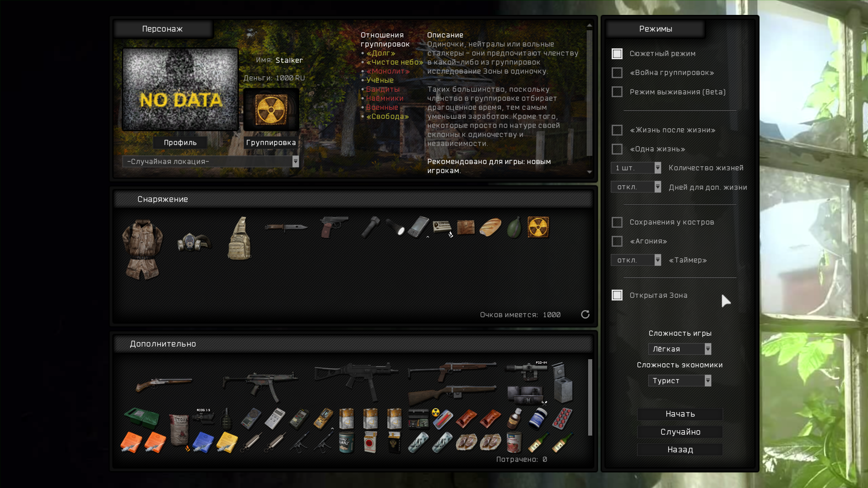The width and height of the screenshot is (868, 488).
Task: Select the Makarov pistol in equipment
Action: click(334, 226)
